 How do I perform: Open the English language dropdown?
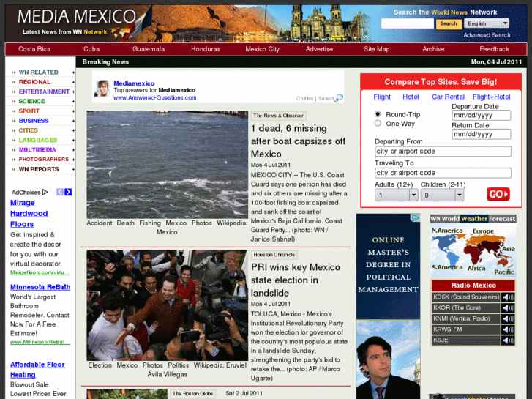coord(487,23)
